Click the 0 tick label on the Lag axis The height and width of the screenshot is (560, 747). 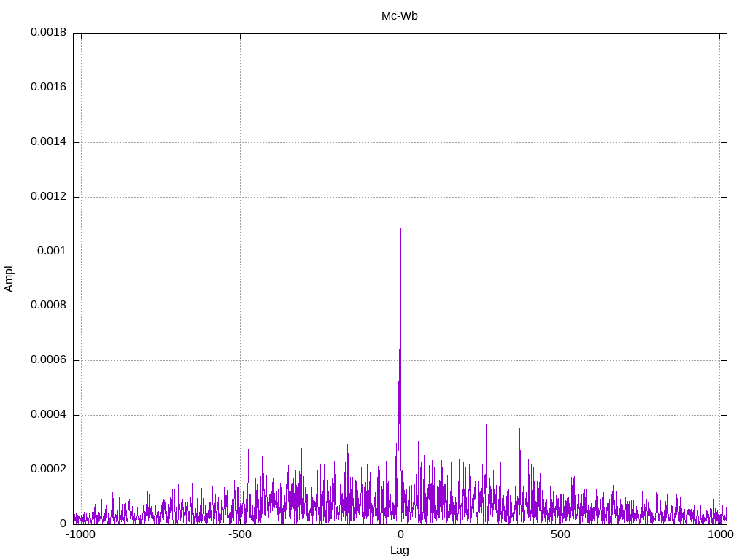tap(400, 534)
